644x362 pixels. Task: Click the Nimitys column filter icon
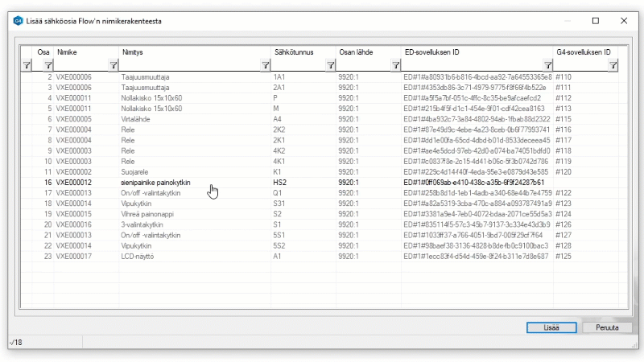266,65
